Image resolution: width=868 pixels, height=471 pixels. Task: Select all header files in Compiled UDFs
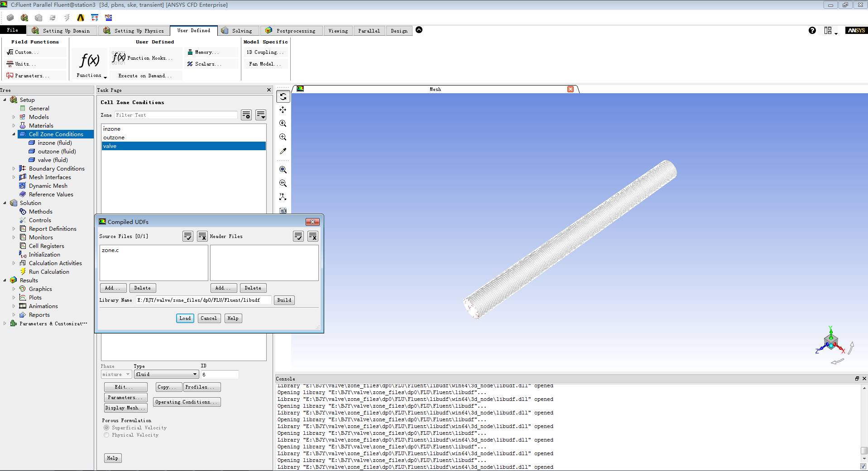(298, 236)
